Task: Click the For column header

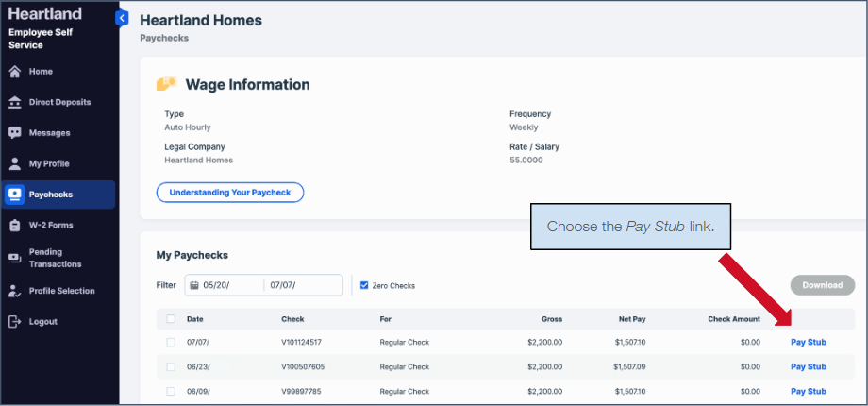Action: (385, 319)
